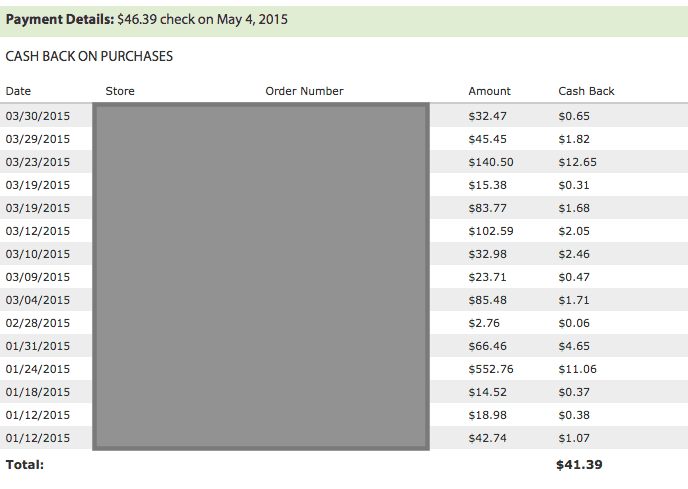Screen dimensions: 688x489
Task: Select the date 03/09/2015
Action: tap(38, 277)
